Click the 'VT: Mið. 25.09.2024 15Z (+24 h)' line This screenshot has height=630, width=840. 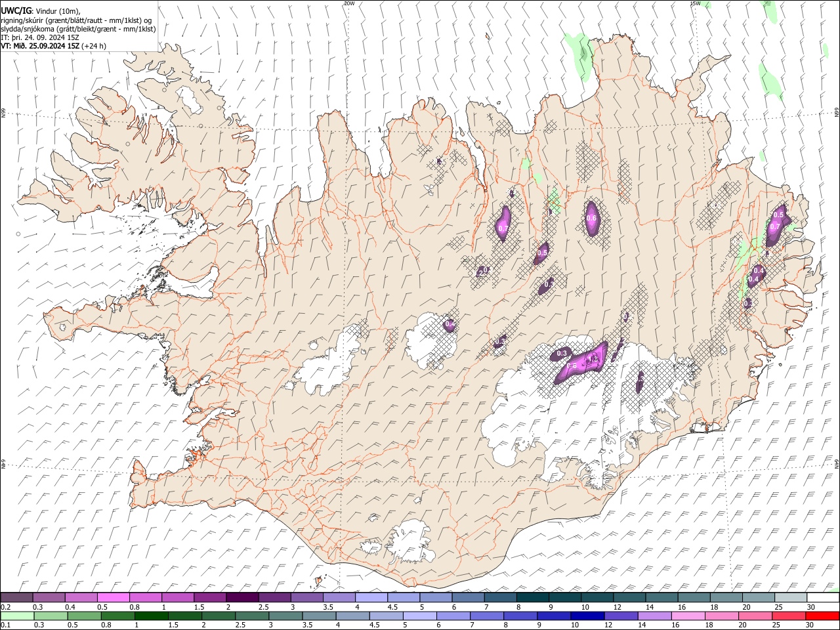tap(54, 46)
